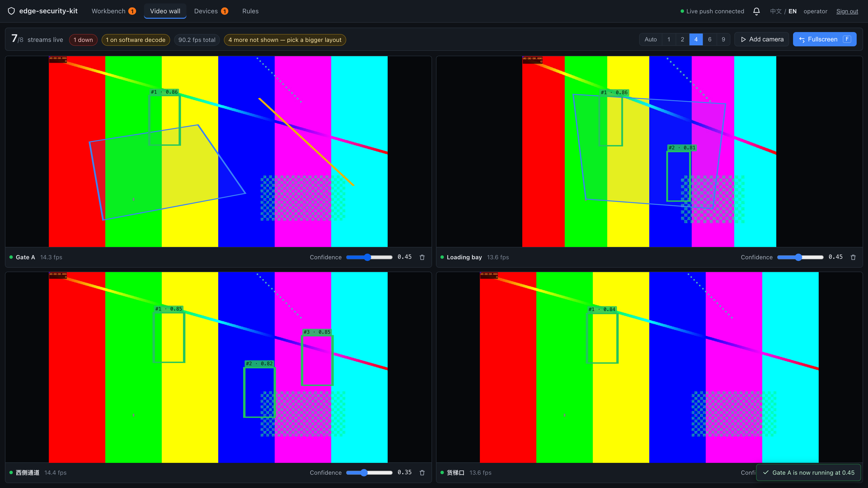
Task: Adjust the 西侧通道 confidence slider
Action: (369, 473)
